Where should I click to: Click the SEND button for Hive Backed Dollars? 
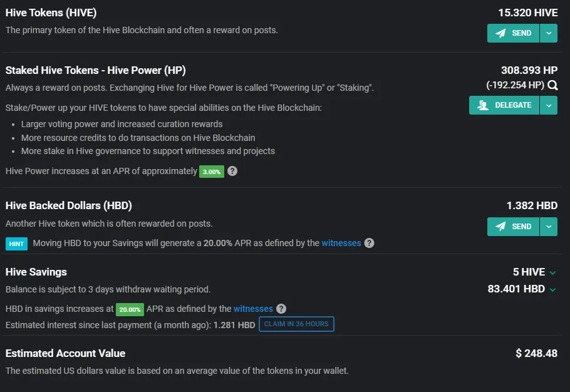click(513, 226)
